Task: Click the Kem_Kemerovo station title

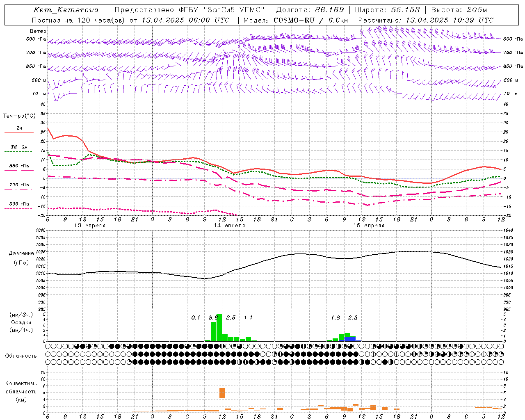Action: pos(66,10)
